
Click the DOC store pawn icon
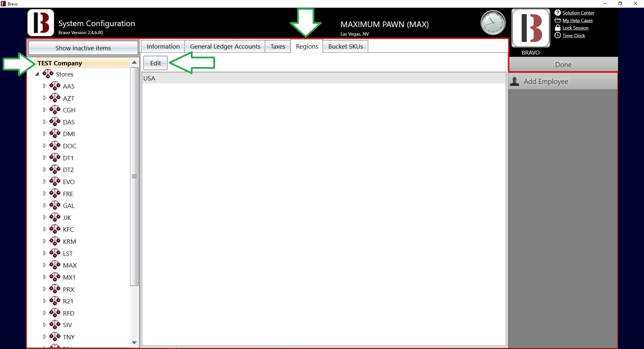pos(55,146)
